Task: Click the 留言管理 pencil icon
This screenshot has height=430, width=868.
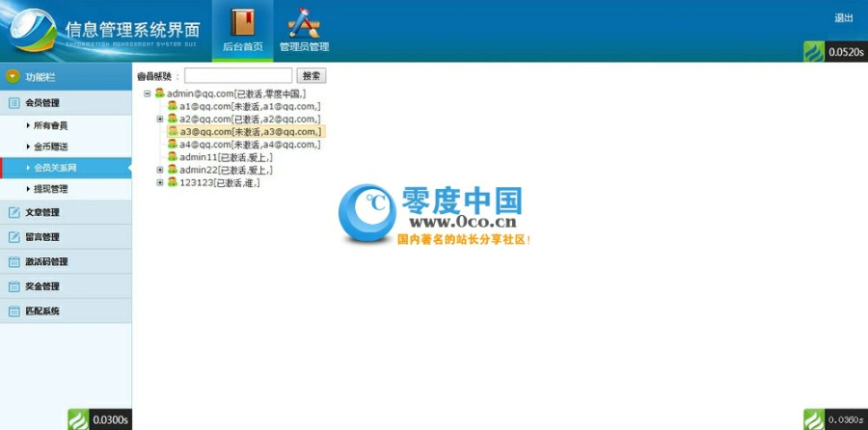Action: pyautogui.click(x=14, y=237)
